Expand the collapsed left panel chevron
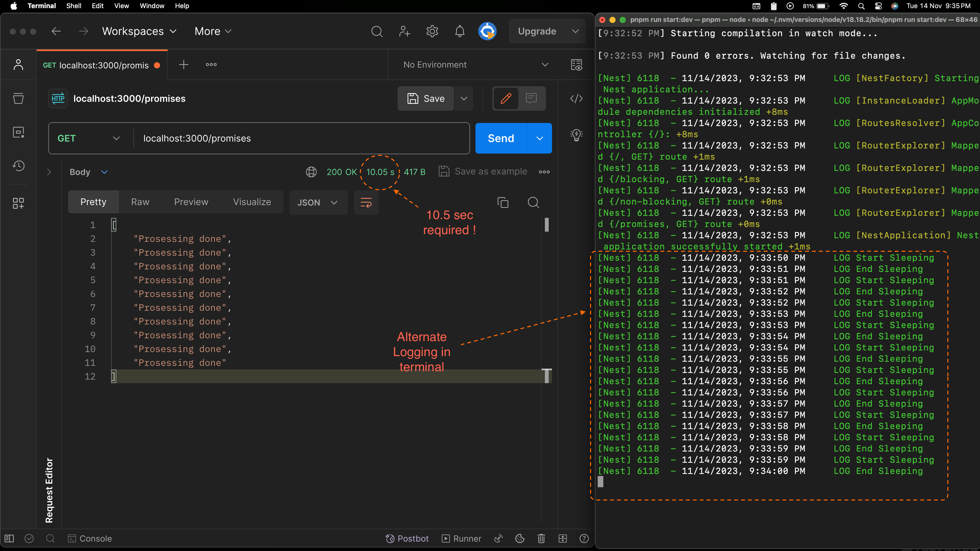The width and height of the screenshot is (980, 551). click(x=49, y=172)
